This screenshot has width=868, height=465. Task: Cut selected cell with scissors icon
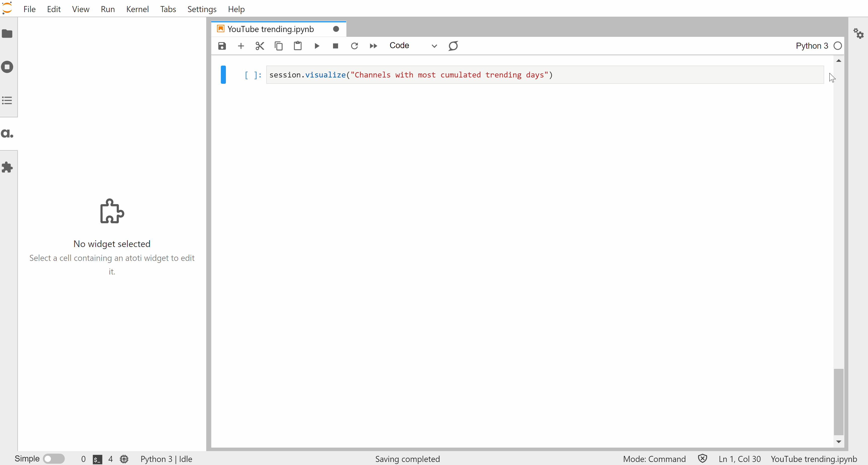tap(260, 46)
